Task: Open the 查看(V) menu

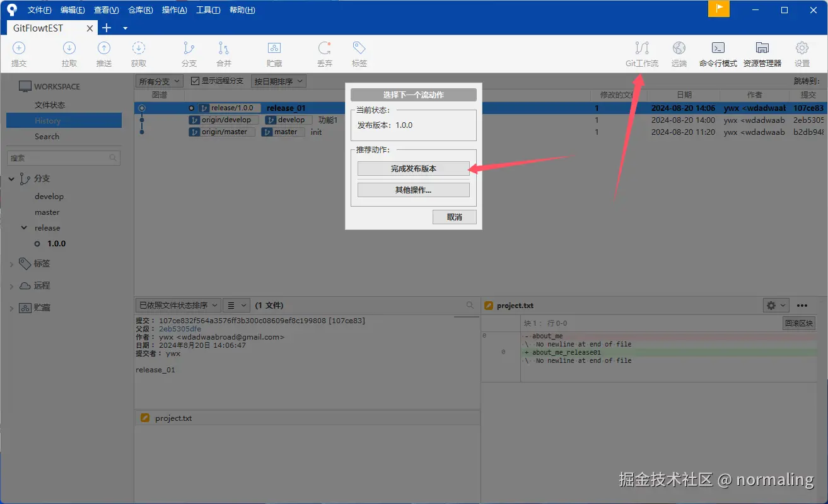Action: pyautogui.click(x=106, y=10)
